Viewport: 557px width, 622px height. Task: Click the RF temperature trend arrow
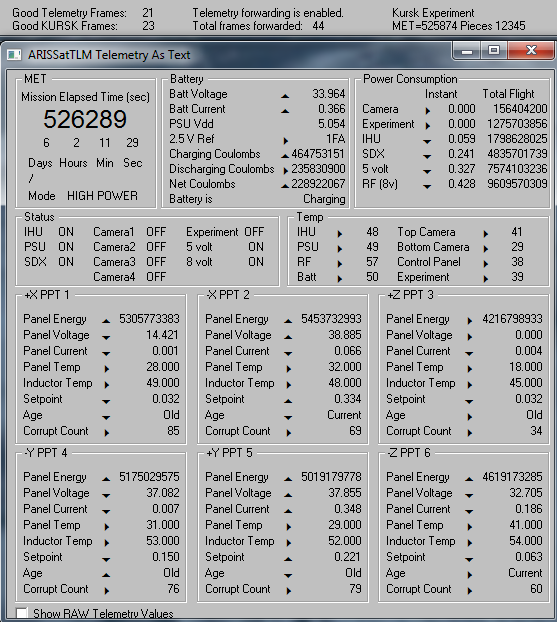pyautogui.click(x=340, y=263)
